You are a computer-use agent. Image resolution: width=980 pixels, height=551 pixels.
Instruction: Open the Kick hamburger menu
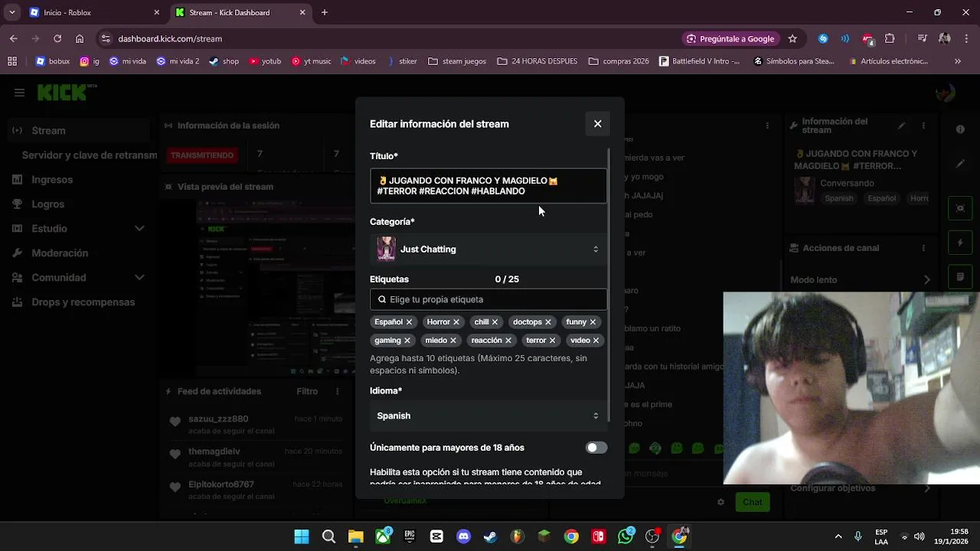coord(19,93)
